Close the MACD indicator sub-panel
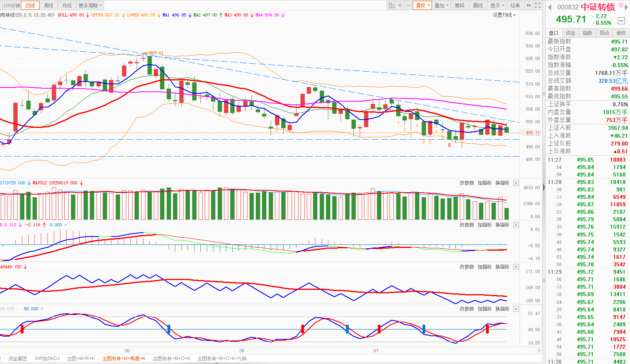 click(x=516, y=225)
